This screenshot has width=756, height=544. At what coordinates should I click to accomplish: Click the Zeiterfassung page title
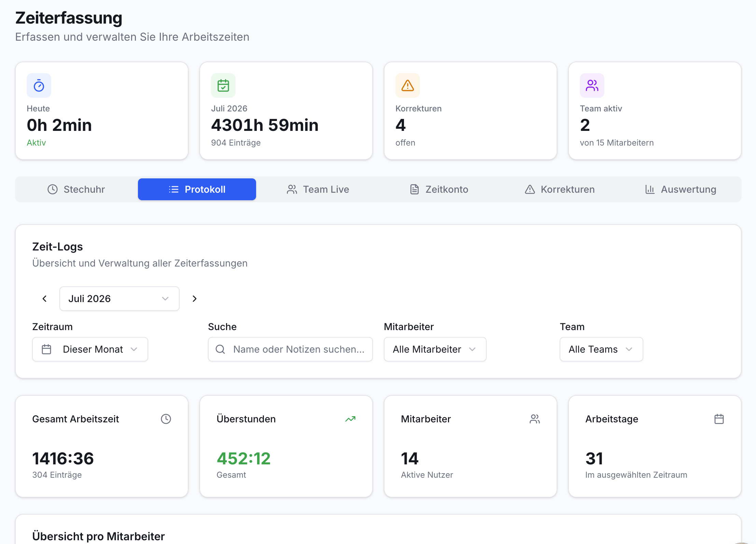[x=69, y=18]
